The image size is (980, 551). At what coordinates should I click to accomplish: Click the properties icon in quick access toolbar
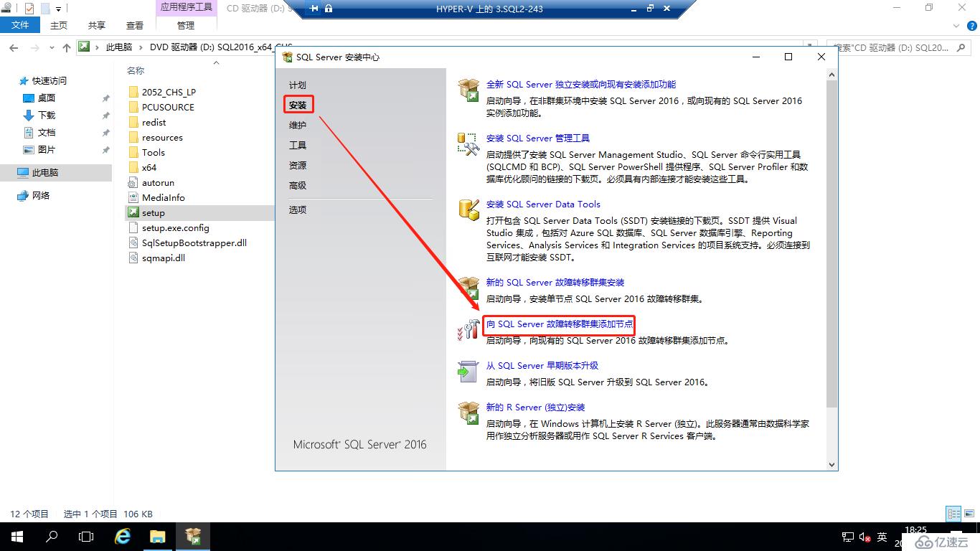[29, 9]
